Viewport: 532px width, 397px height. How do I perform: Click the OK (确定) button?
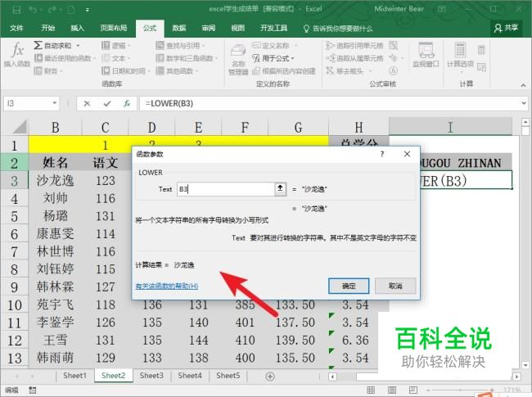point(349,286)
